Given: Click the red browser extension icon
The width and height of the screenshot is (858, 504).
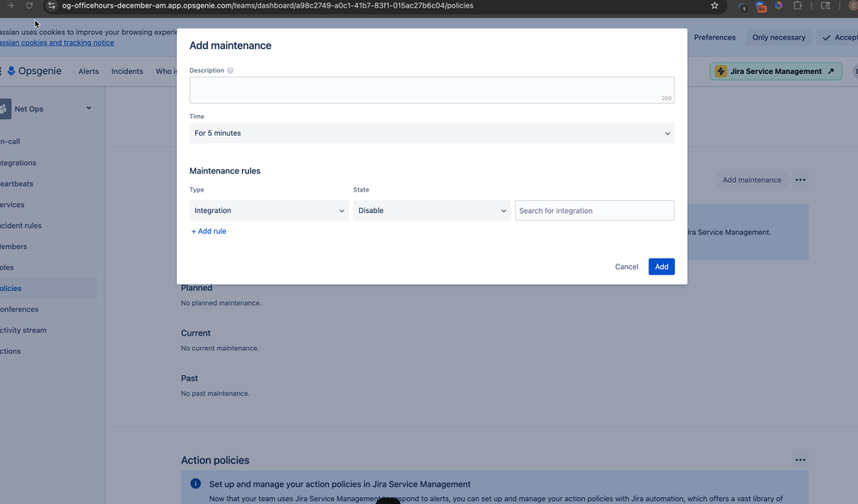Looking at the screenshot, I should [x=761, y=7].
